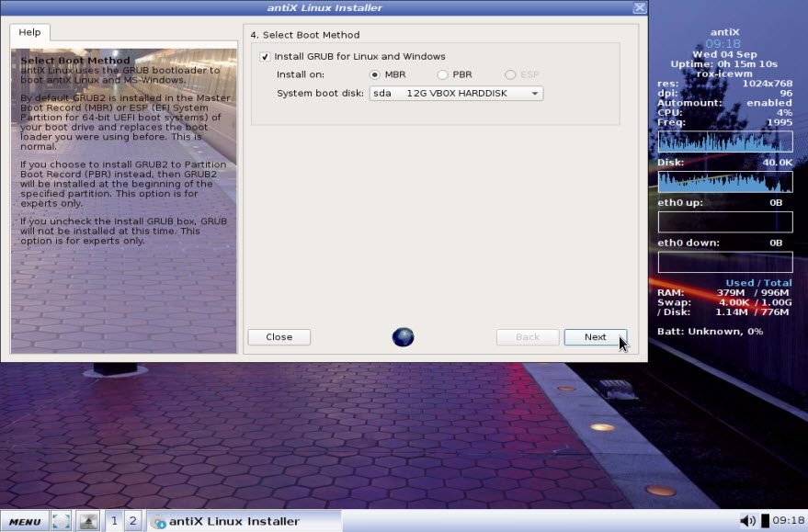Click the 'Automount:' line in the monitor
The height and width of the screenshot is (532, 808).
[725, 103]
